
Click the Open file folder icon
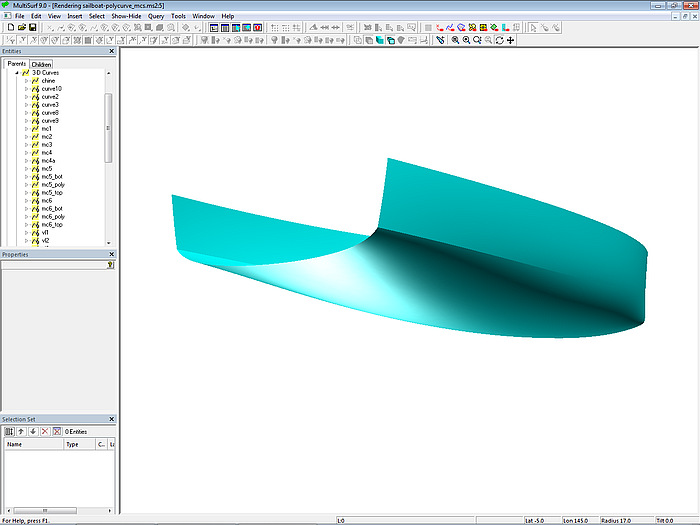tap(21, 27)
